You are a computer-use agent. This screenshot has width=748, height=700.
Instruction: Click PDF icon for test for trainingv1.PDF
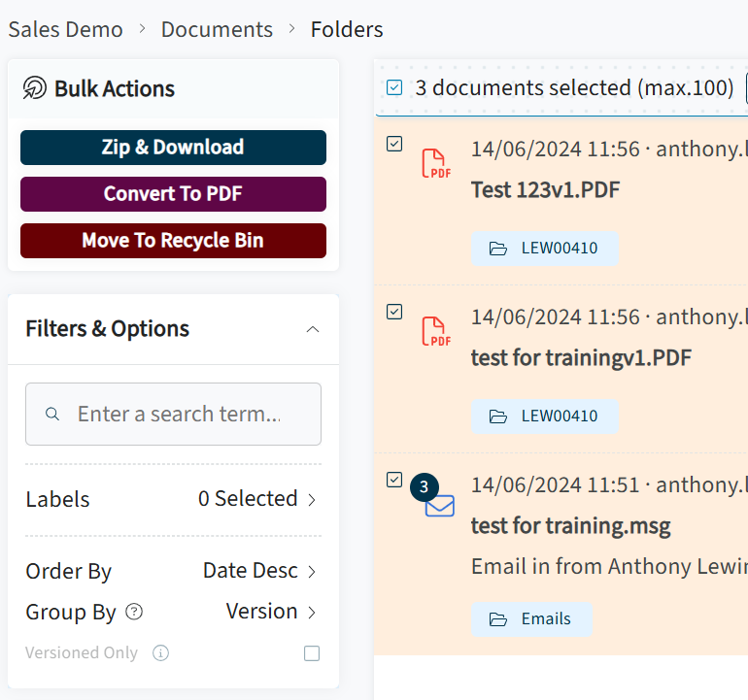click(436, 331)
